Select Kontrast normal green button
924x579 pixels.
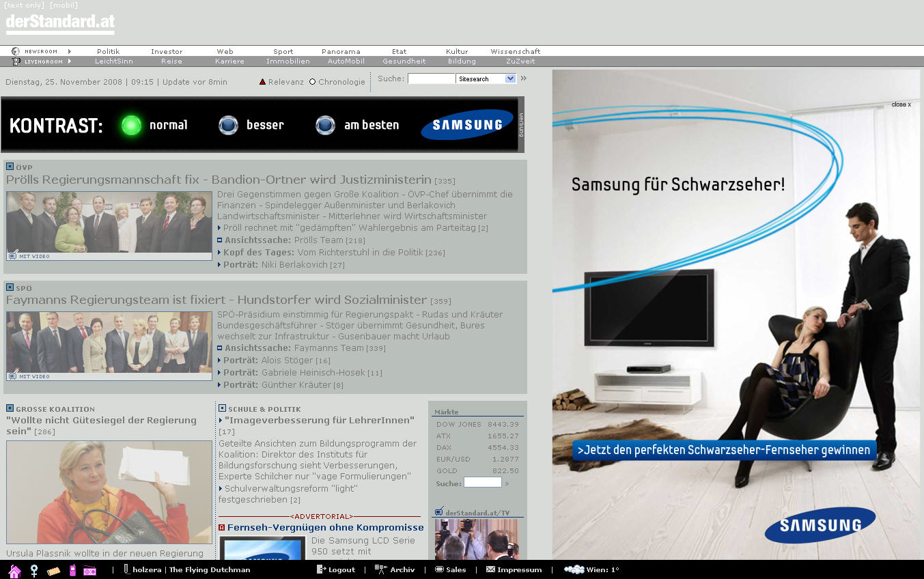coord(131,125)
